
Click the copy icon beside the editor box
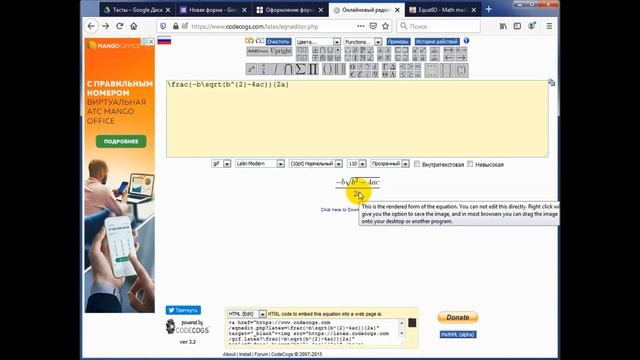pos(551,83)
